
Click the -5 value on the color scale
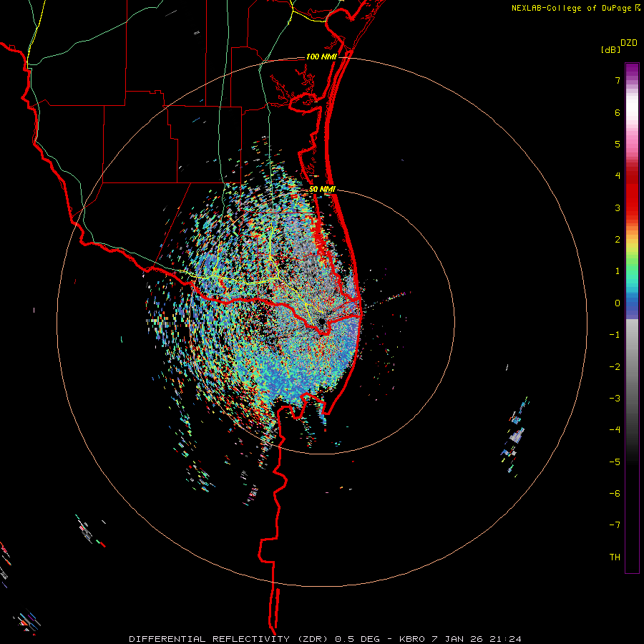[x=615, y=462]
